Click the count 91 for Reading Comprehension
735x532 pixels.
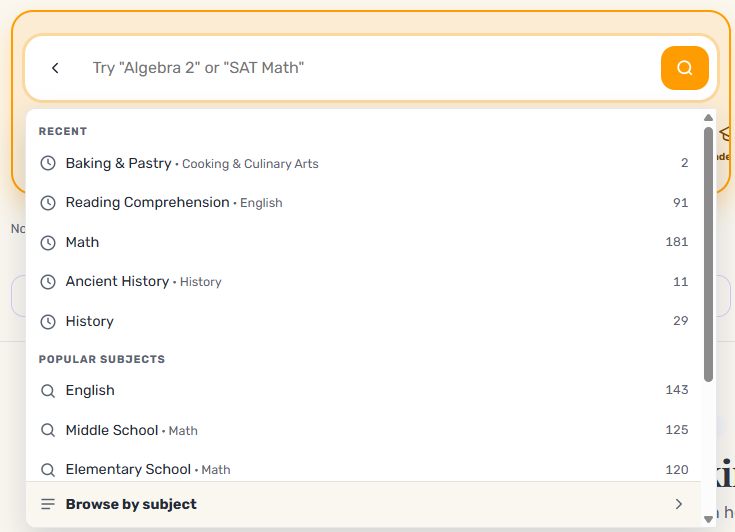point(681,202)
